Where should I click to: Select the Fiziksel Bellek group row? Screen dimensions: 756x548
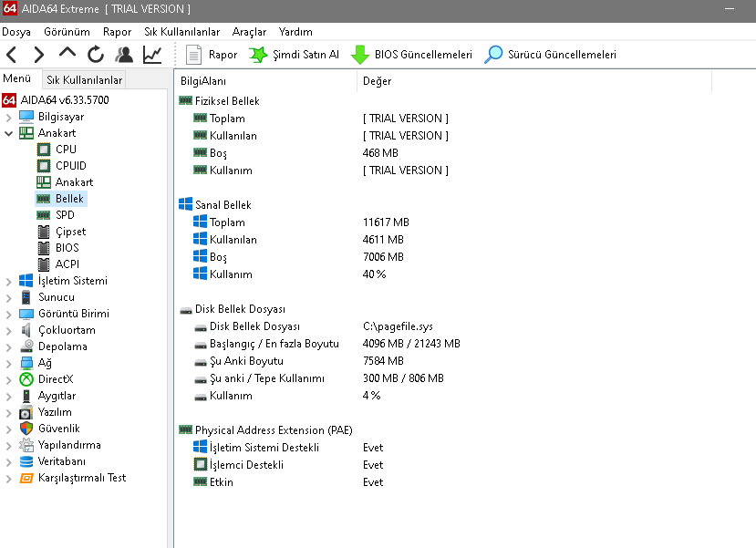pyautogui.click(x=220, y=100)
